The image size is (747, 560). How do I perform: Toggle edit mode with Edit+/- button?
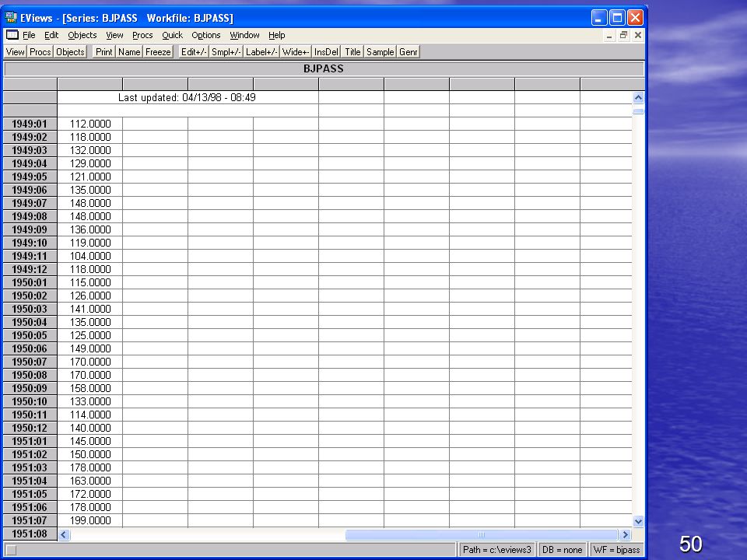pos(194,52)
